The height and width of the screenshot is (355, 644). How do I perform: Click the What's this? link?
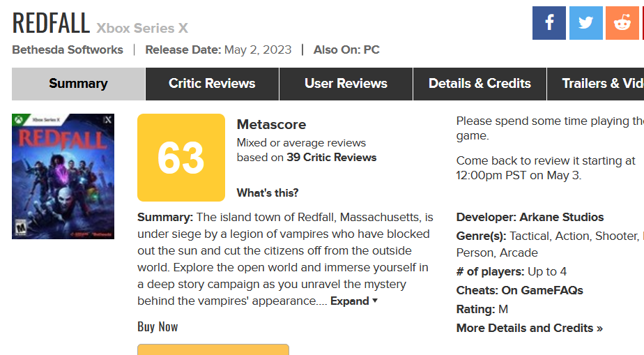tap(268, 192)
